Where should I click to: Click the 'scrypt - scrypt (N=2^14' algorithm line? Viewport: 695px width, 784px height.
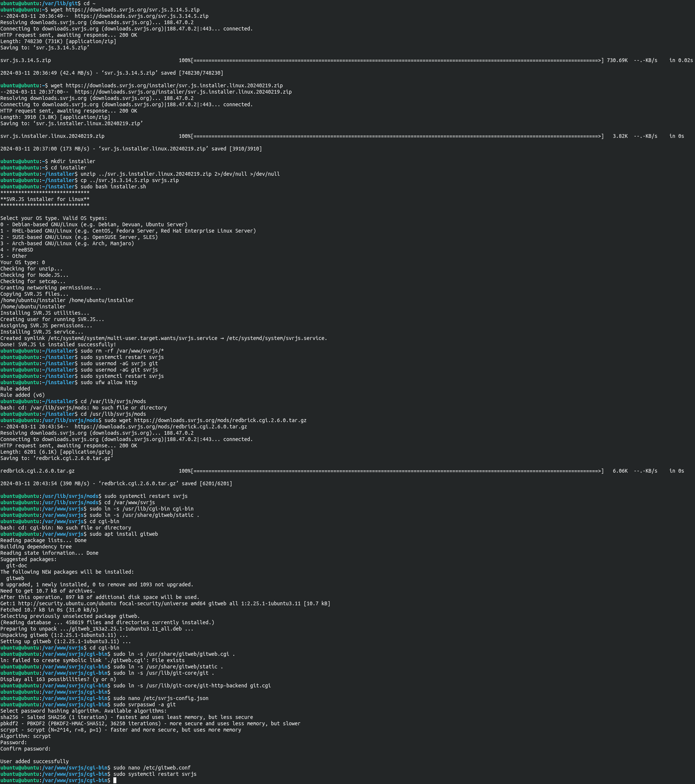point(121,730)
